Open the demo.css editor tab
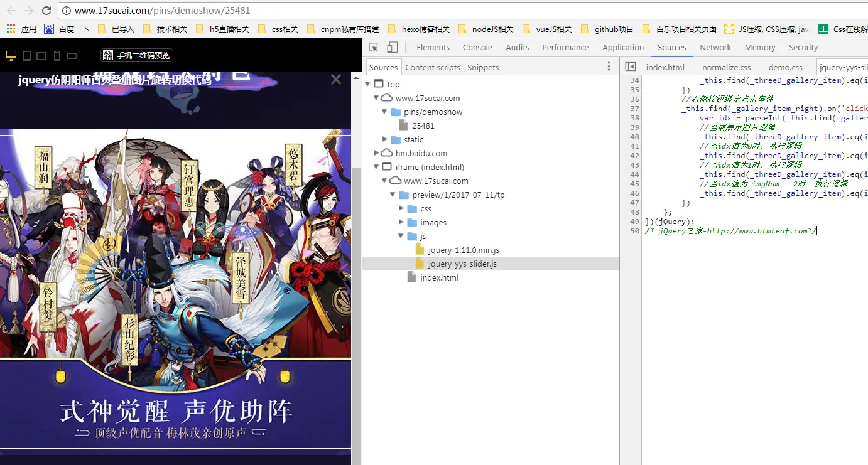 pos(785,67)
